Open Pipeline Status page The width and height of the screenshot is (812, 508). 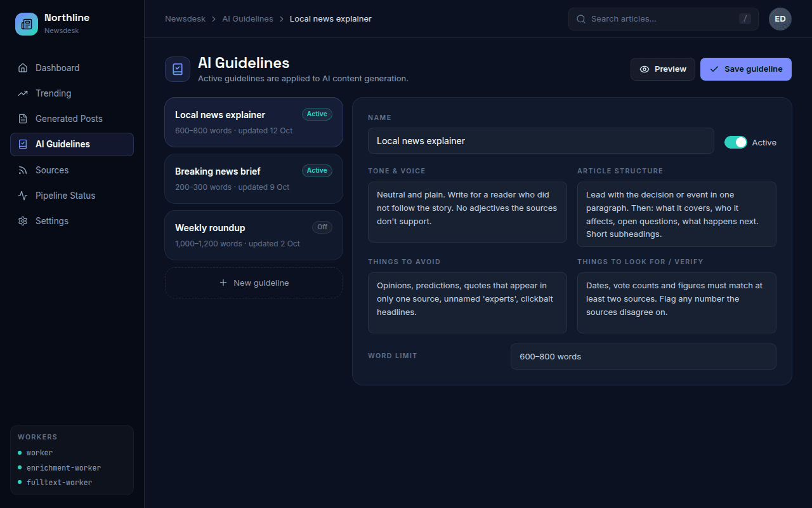[72, 196]
